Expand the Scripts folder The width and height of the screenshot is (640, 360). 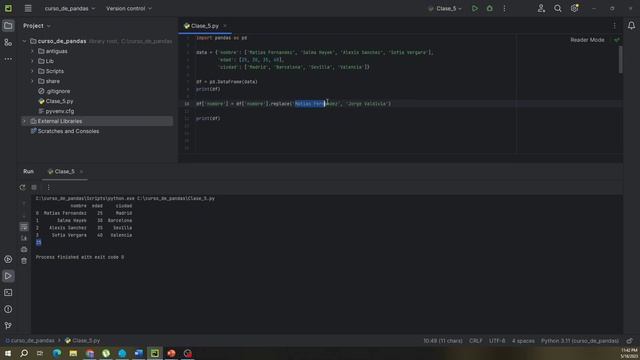tap(33, 71)
